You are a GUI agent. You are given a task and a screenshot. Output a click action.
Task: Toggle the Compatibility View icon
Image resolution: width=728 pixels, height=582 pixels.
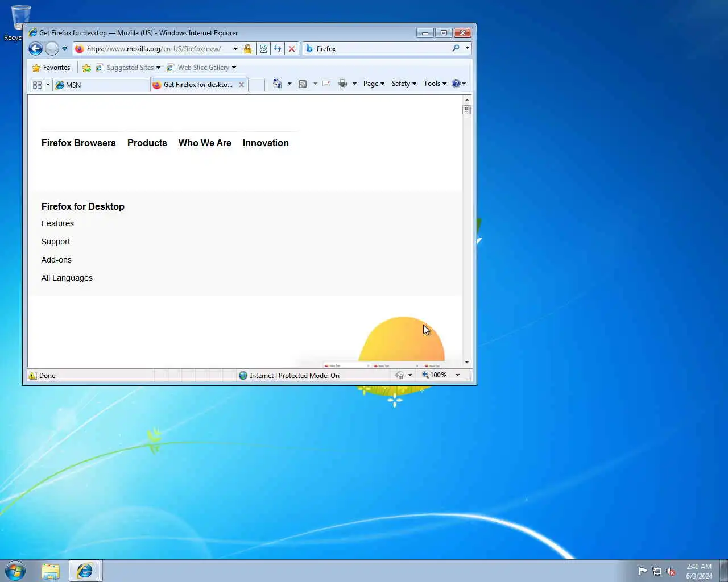point(263,49)
